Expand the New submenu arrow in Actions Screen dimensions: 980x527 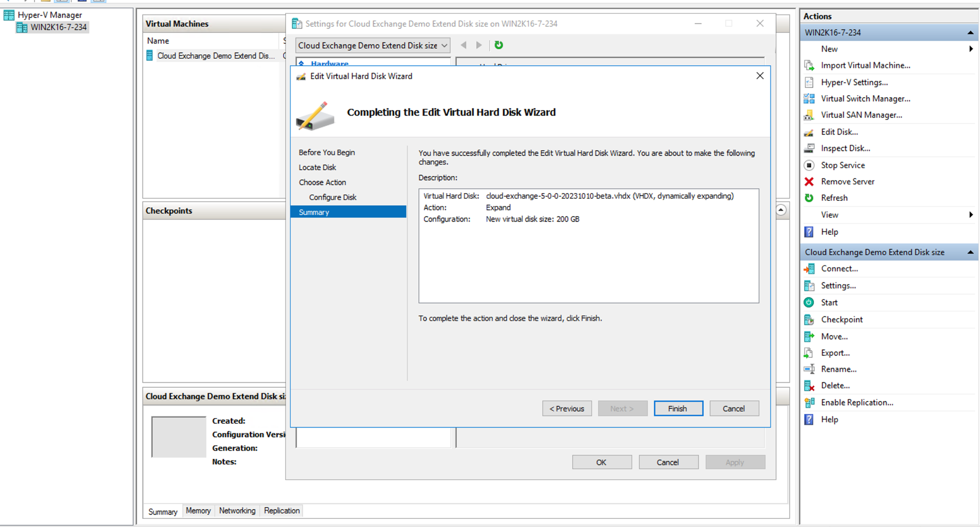click(x=971, y=49)
